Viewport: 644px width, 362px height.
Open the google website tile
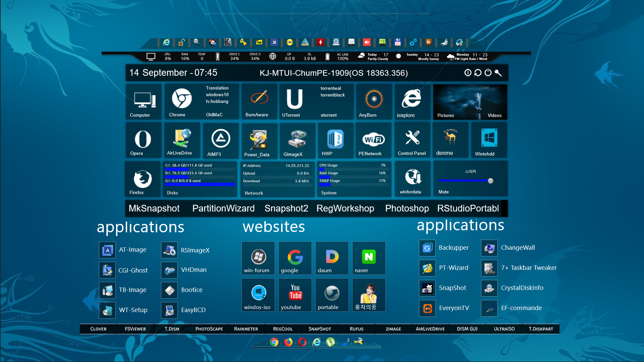tap(295, 258)
